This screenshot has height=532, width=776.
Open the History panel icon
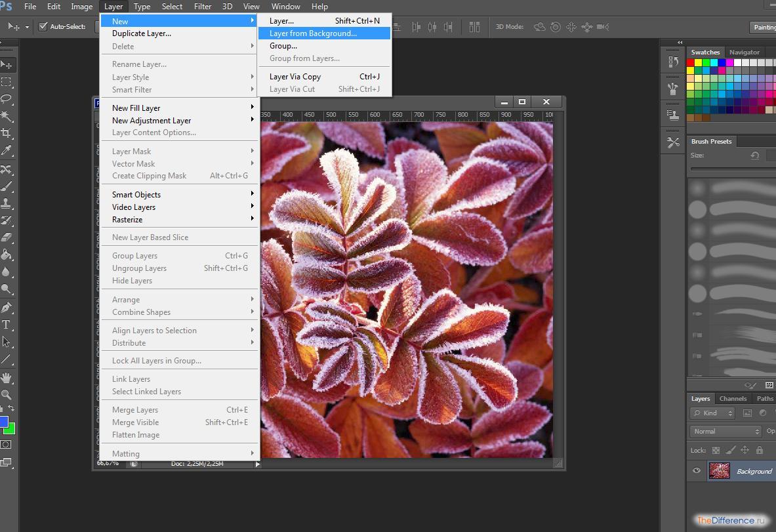click(673, 62)
